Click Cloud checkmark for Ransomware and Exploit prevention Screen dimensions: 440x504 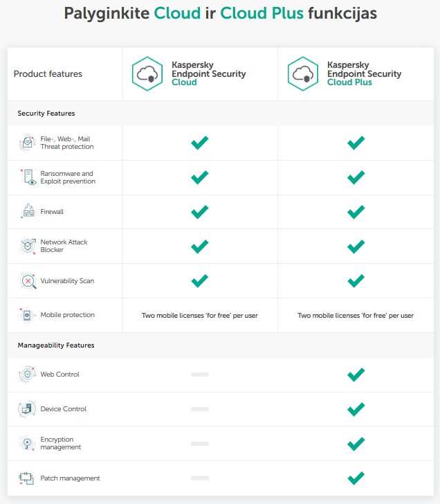[x=200, y=177]
